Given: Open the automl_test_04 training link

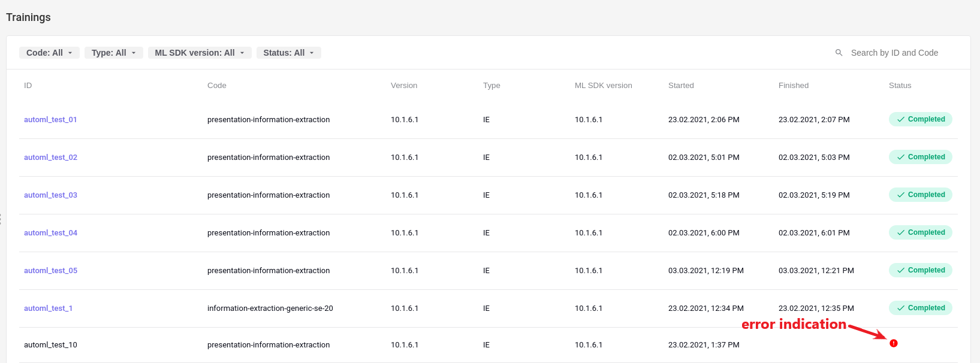Looking at the screenshot, I should pos(50,233).
